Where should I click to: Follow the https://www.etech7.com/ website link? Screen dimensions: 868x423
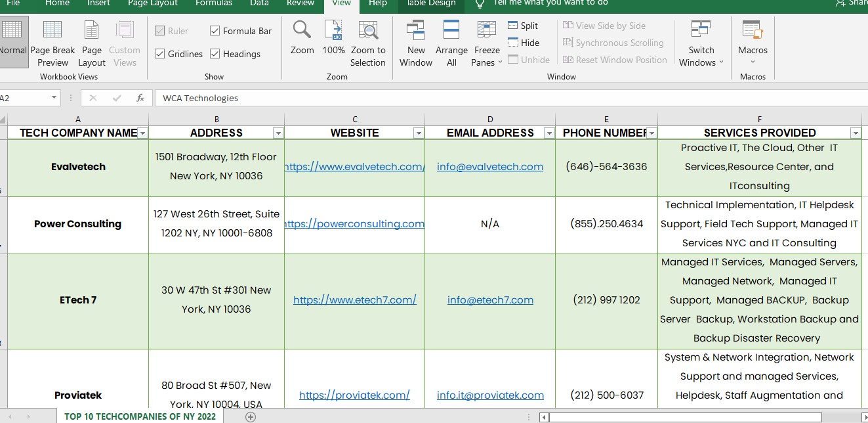(354, 300)
